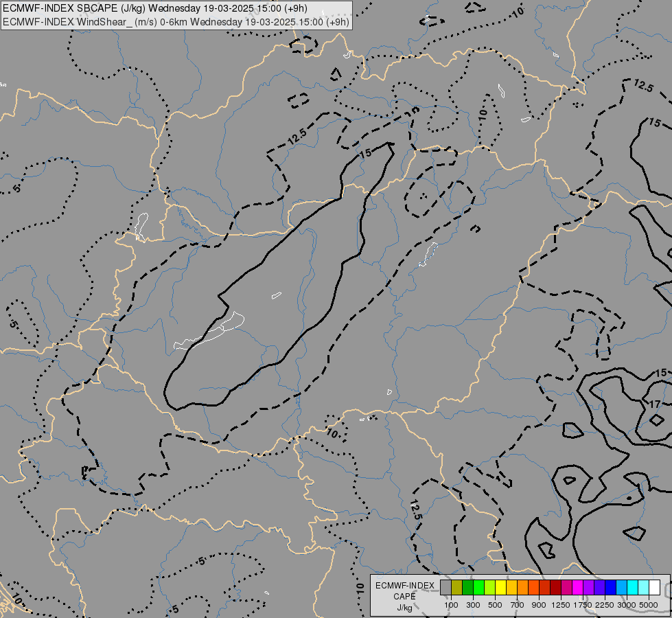
Task: Select the sky blue legend swatch
Action: (621, 587)
